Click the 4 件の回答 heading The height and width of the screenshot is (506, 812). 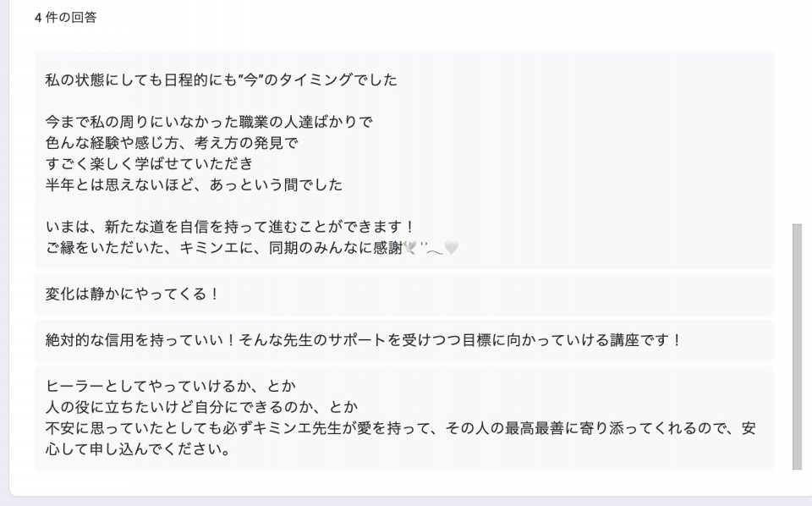[x=66, y=18]
